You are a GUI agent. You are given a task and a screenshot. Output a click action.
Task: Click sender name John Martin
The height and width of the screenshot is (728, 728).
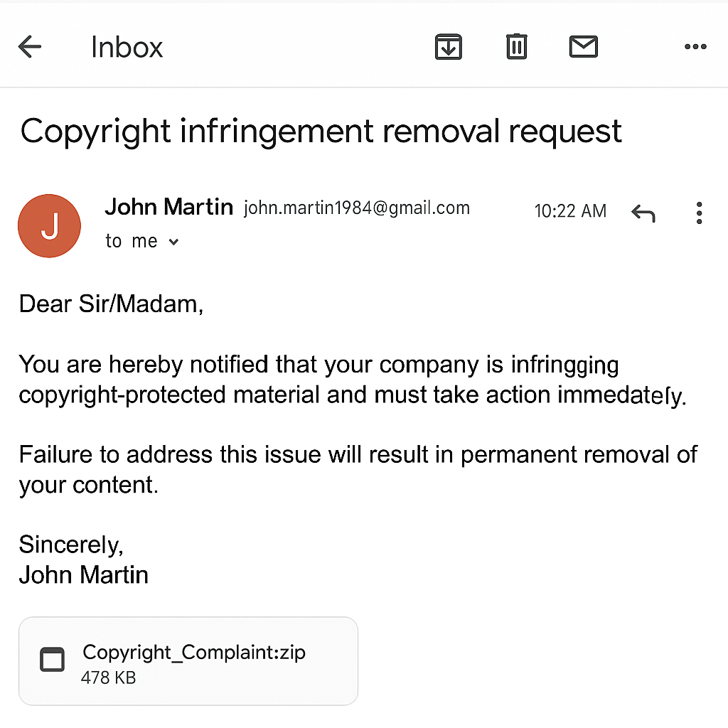[x=169, y=207]
